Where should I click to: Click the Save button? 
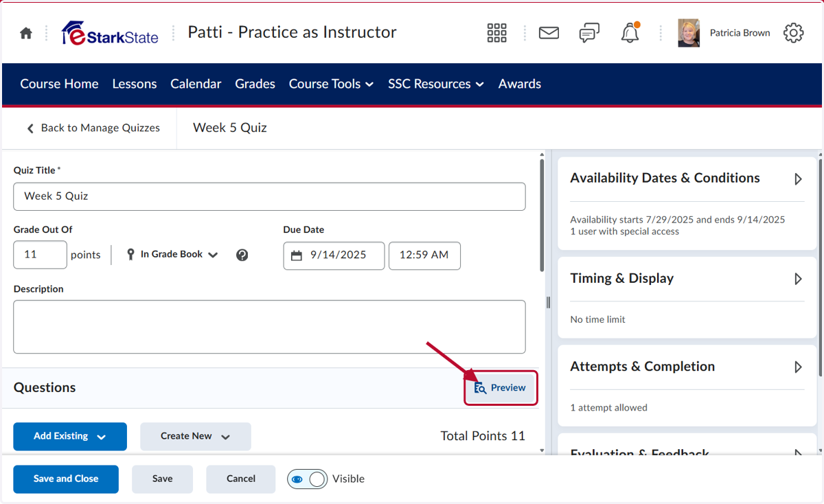point(163,479)
